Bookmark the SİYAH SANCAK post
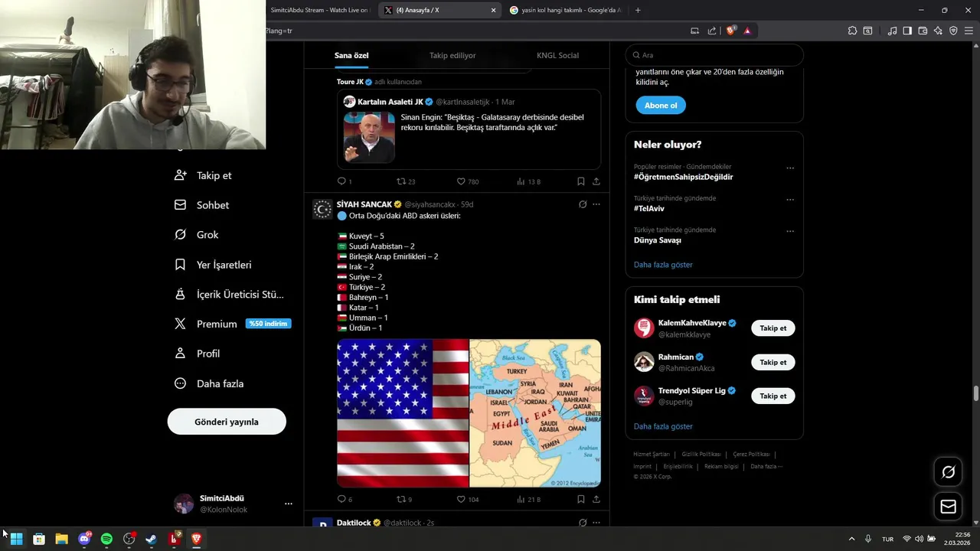Viewport: 980px width, 551px height. tap(581, 499)
